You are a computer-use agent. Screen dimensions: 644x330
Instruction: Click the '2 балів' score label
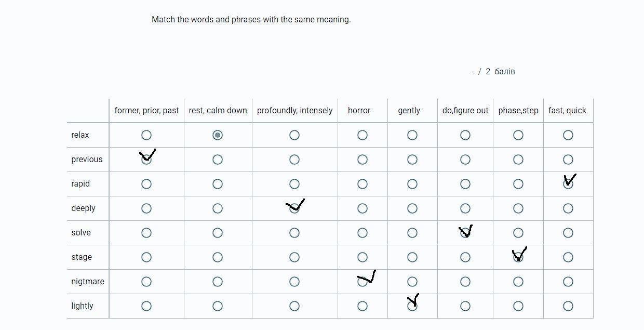[x=500, y=72]
